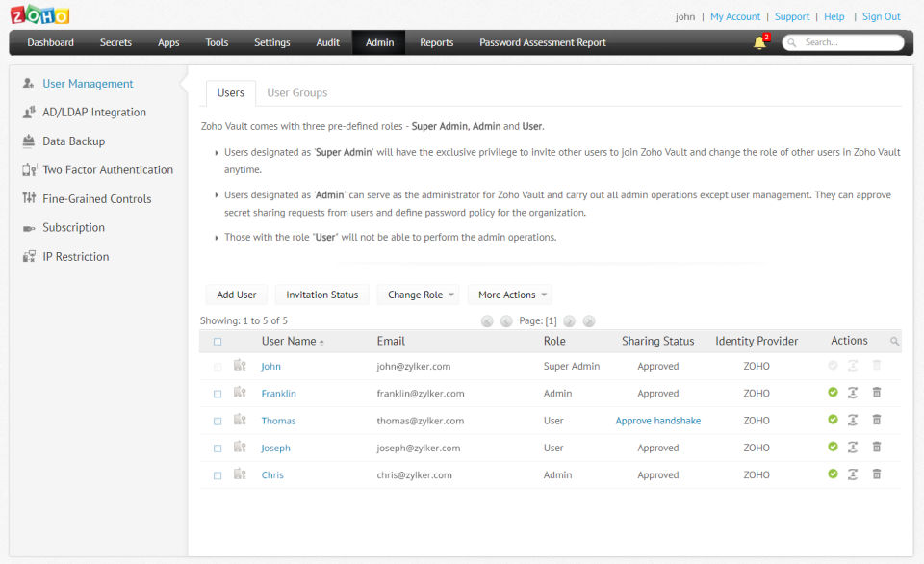Click the Admin tab in navigation bar

[x=379, y=42]
